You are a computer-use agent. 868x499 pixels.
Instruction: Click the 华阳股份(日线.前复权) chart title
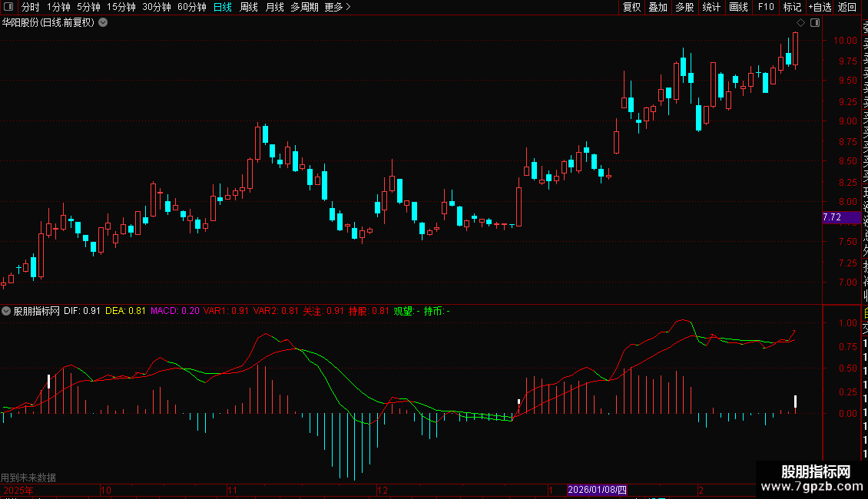click(x=48, y=22)
